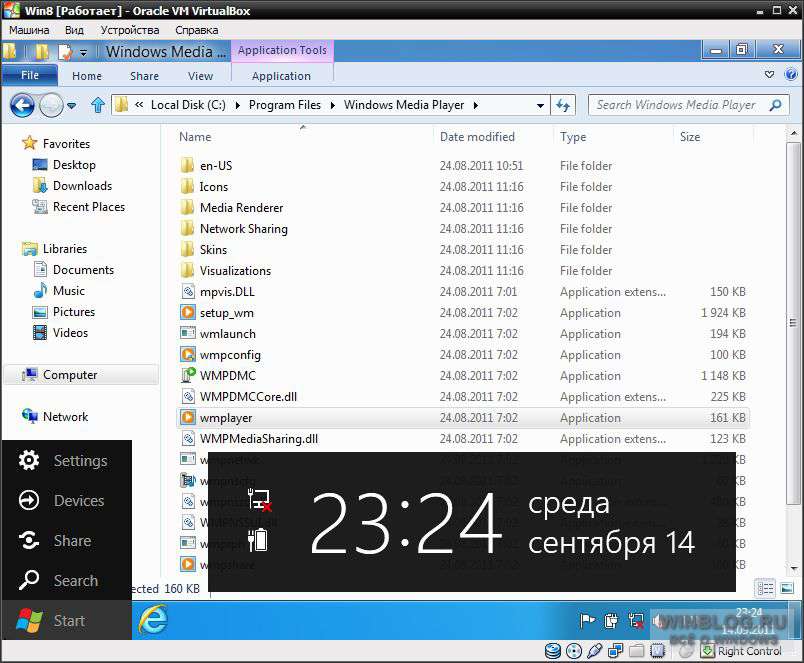The height and width of the screenshot is (663, 804).
Task: Select the Network Sharing folder
Action: (244, 229)
